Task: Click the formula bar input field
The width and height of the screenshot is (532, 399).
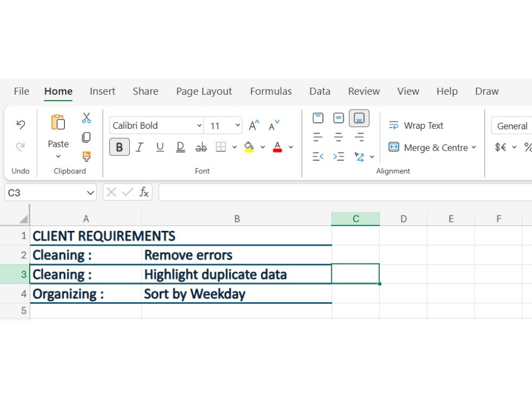Action: (x=345, y=193)
